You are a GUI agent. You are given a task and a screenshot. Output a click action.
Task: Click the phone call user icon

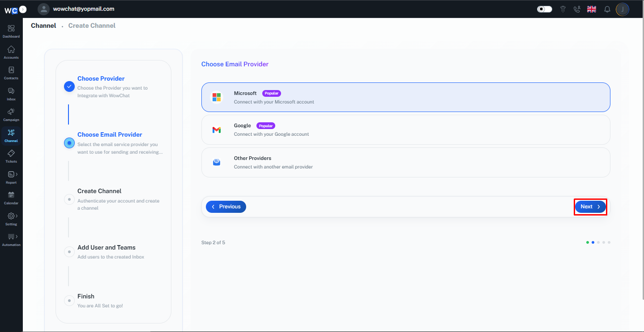pos(577,9)
